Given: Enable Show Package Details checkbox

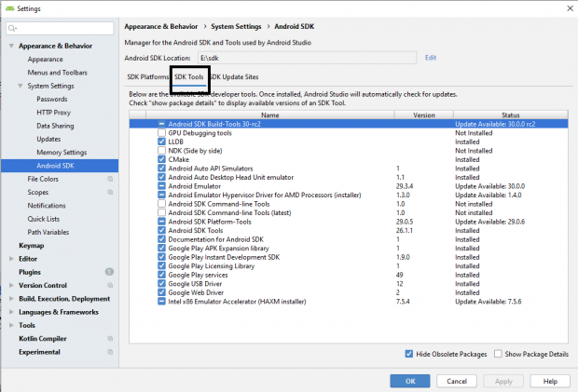Looking at the screenshot, I should click(x=498, y=354).
